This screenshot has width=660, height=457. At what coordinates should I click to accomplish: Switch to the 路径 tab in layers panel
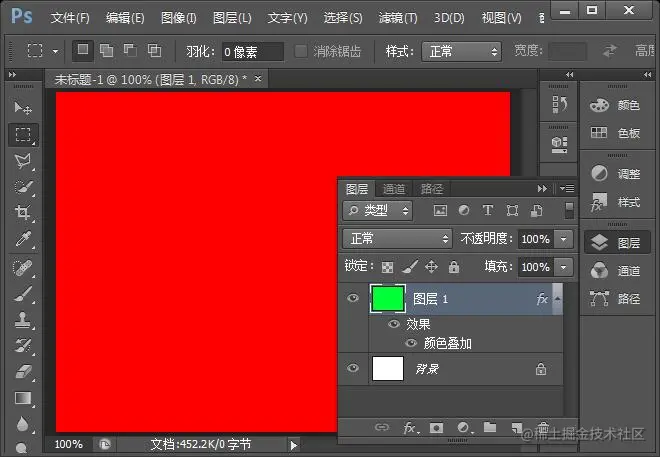click(432, 189)
